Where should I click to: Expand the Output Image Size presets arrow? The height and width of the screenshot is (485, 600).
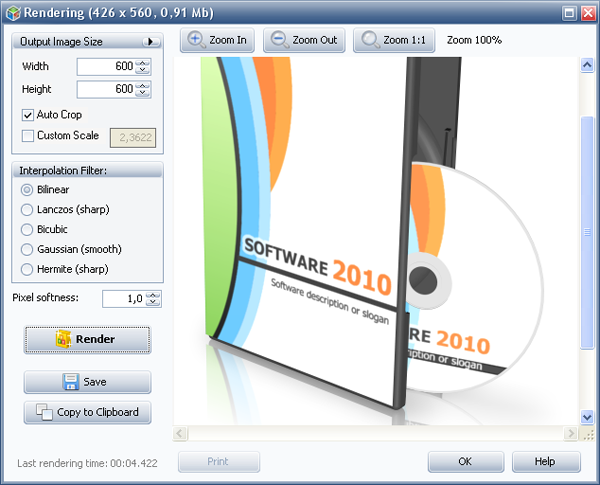click(152, 42)
